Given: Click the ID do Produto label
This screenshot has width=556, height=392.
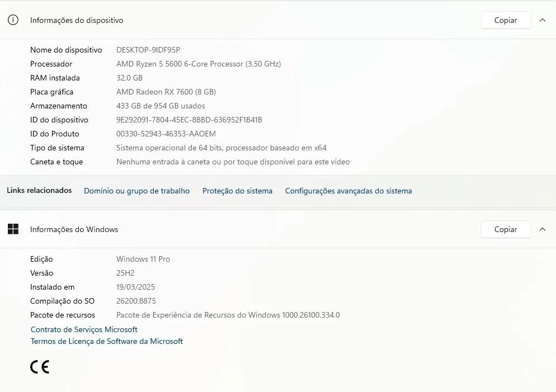Looking at the screenshot, I should (x=55, y=134).
